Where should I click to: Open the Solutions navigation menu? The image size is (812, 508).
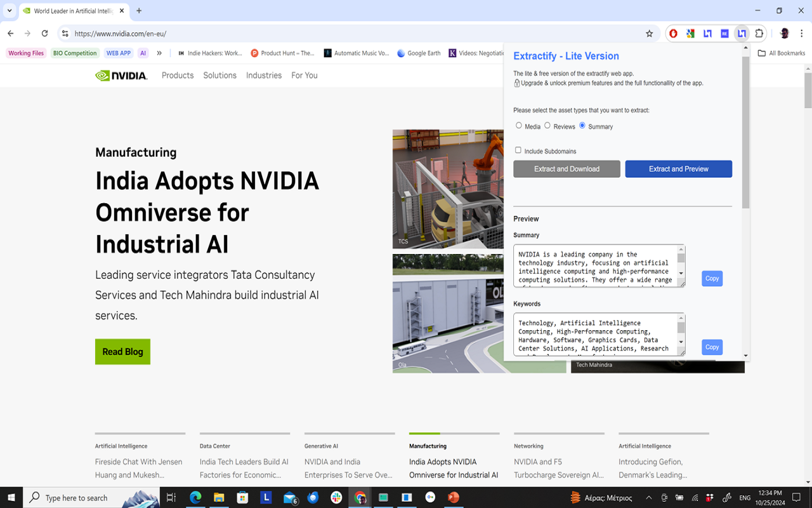click(219, 75)
